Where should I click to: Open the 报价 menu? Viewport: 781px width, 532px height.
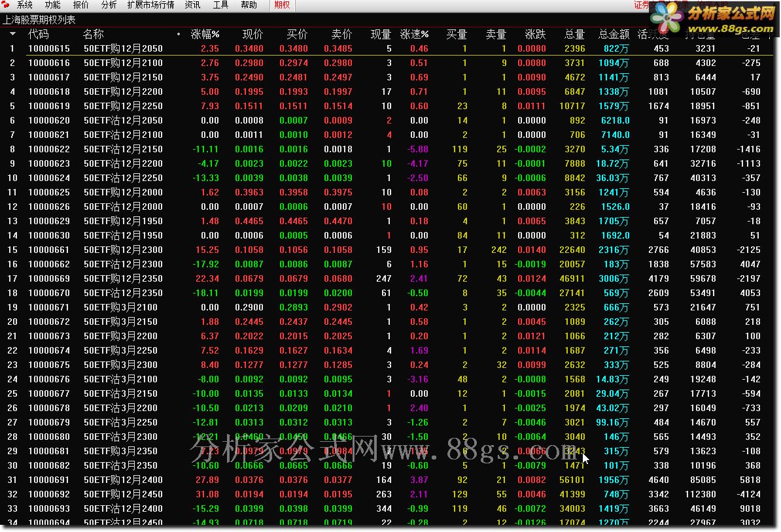click(x=80, y=5)
